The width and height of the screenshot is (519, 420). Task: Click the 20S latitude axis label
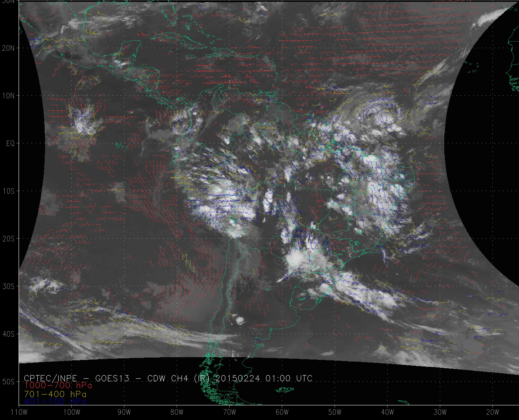pos(9,239)
